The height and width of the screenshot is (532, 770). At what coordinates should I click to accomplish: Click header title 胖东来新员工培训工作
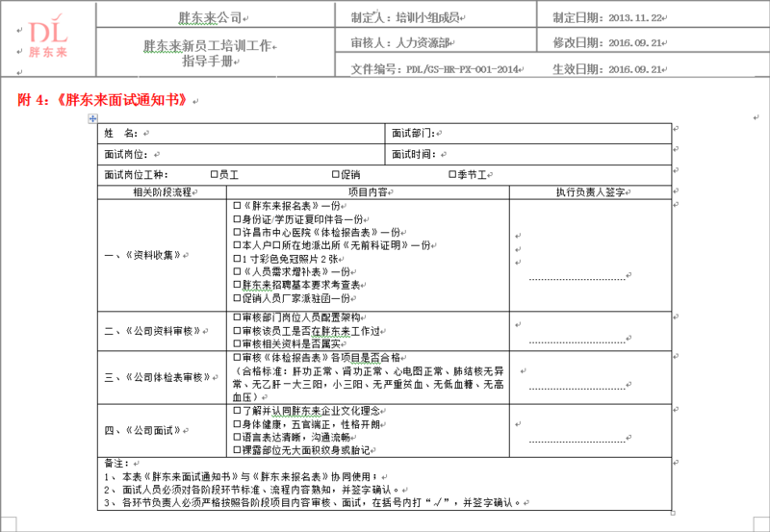(207, 45)
